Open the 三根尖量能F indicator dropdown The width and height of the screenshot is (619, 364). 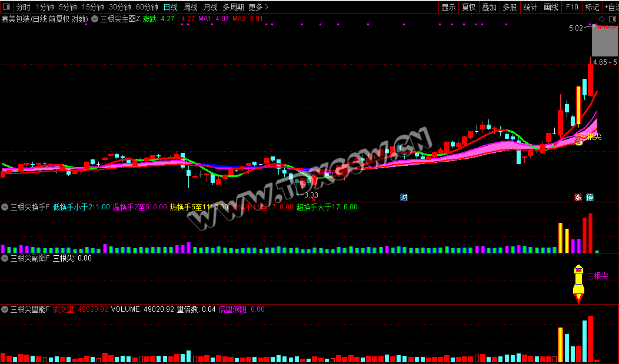pos(5,309)
